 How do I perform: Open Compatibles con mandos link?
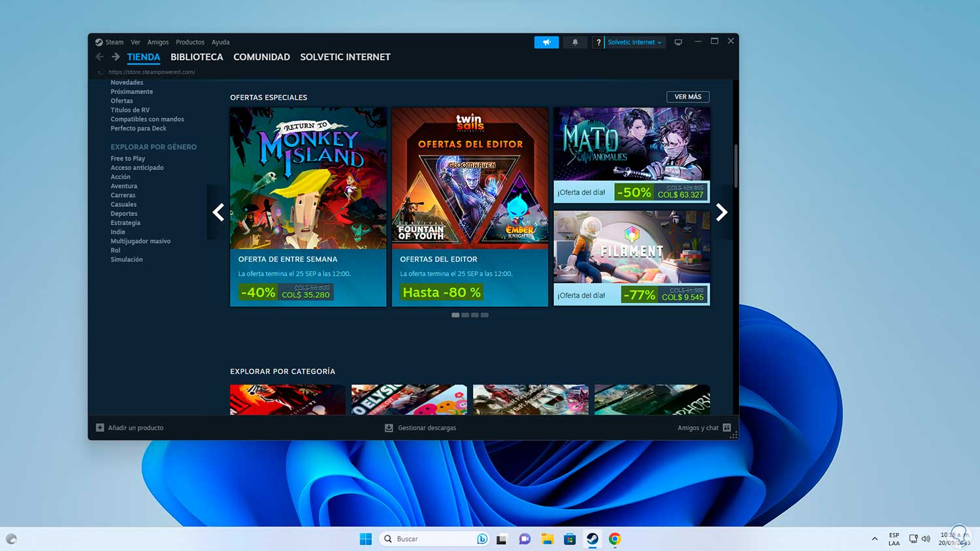point(147,119)
